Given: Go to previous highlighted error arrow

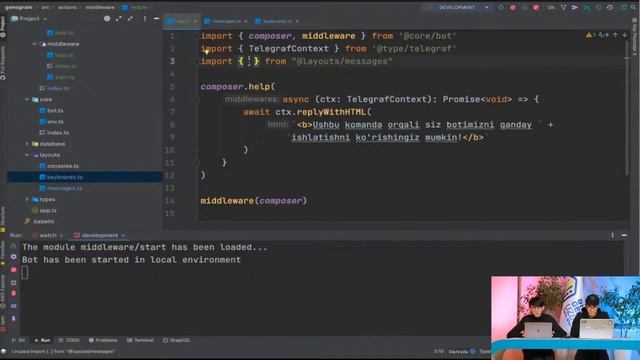Looking at the screenshot, I should tap(615, 36).
